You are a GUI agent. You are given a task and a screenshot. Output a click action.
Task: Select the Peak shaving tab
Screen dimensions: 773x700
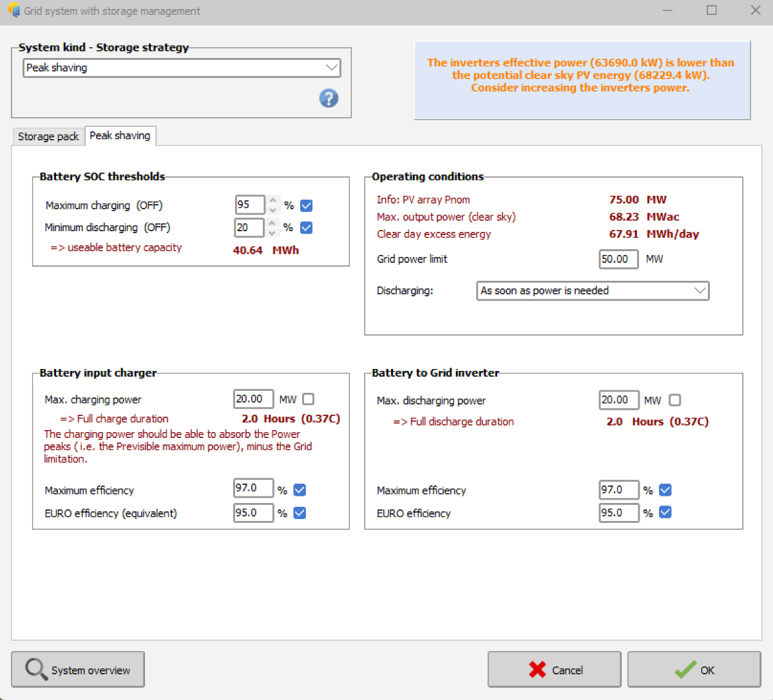click(120, 136)
